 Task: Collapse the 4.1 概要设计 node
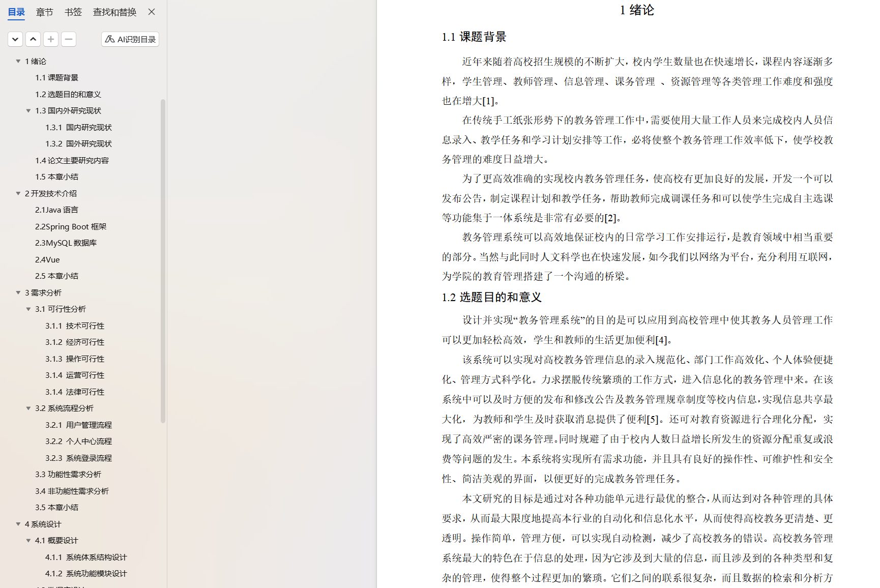(28, 540)
